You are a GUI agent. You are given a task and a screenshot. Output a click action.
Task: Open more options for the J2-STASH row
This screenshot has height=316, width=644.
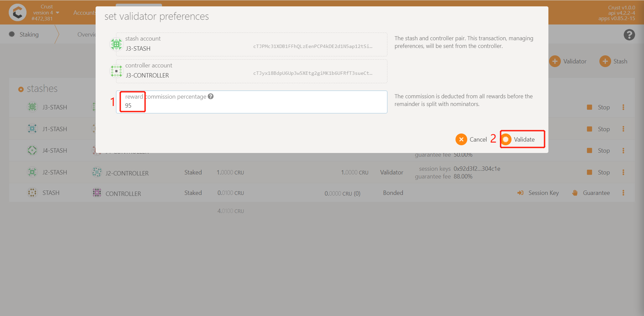[623, 172]
